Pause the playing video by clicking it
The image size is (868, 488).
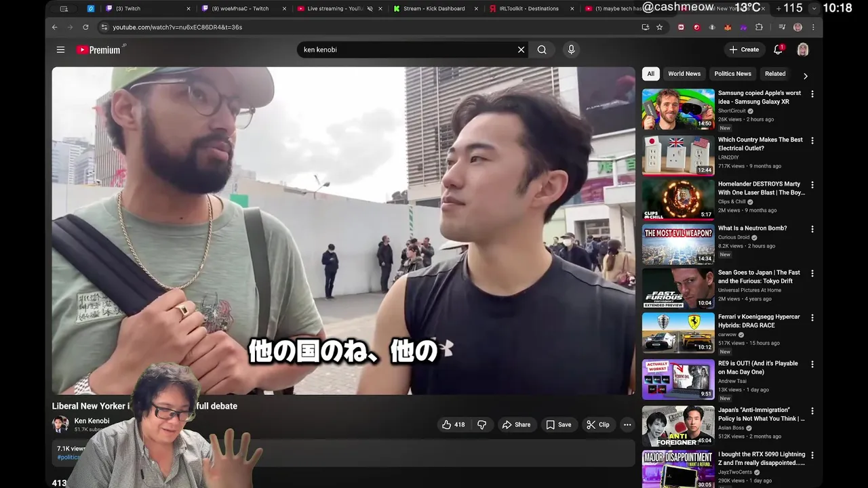click(x=343, y=230)
